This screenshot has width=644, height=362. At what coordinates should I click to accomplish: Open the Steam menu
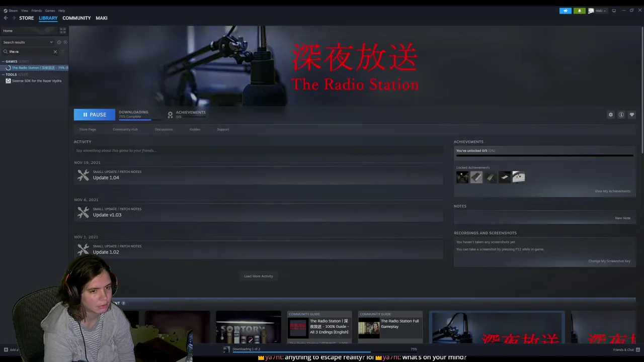click(x=11, y=11)
